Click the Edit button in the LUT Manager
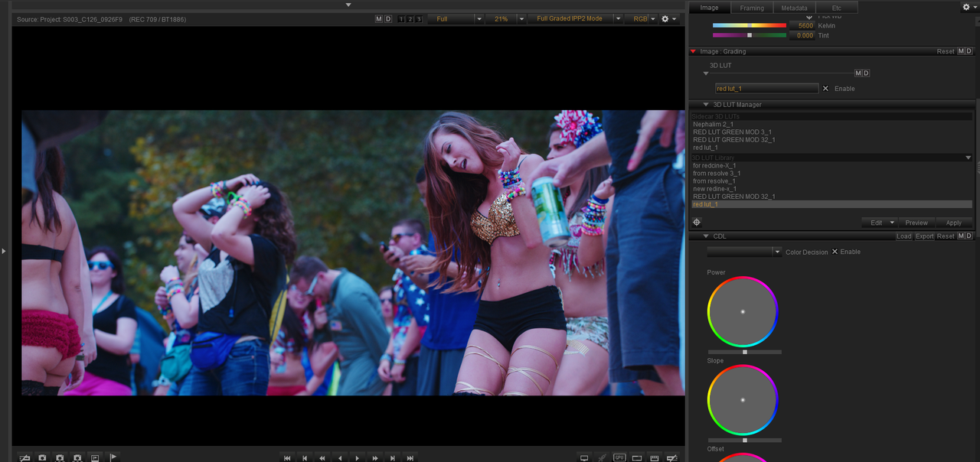Screen dimensions: 980x462 877,223
